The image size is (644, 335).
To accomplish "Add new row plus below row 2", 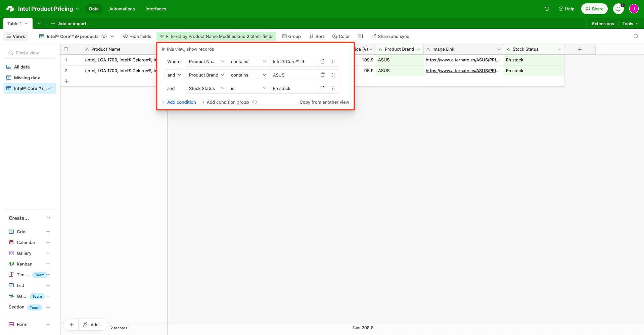I will 66,81.
